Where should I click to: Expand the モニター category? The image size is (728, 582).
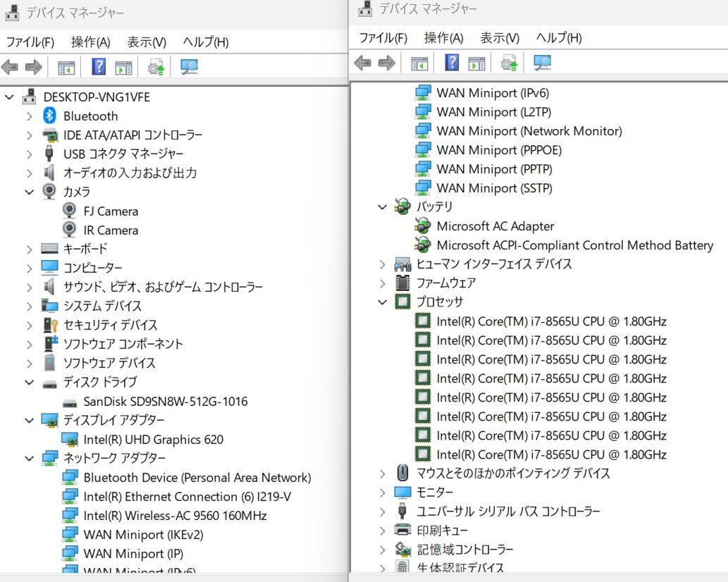tap(381, 493)
